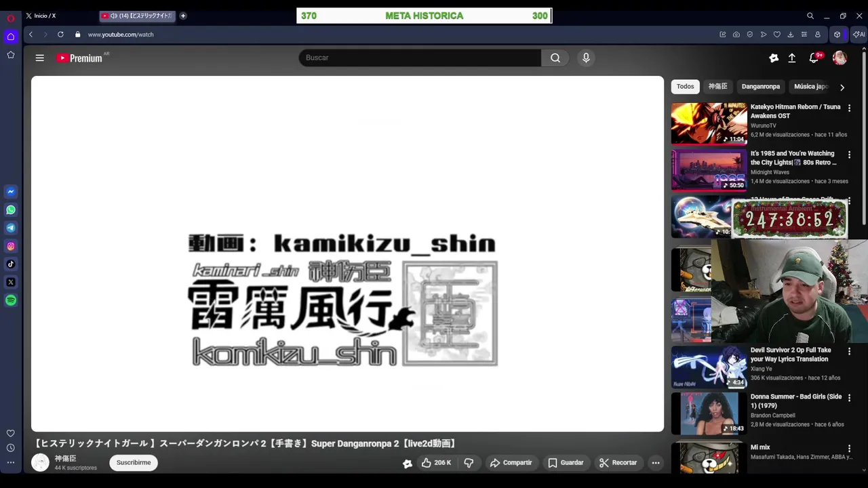Open Messenger in the Opera sidebar
Image resolution: width=868 pixels, height=488 pixels.
11,192
